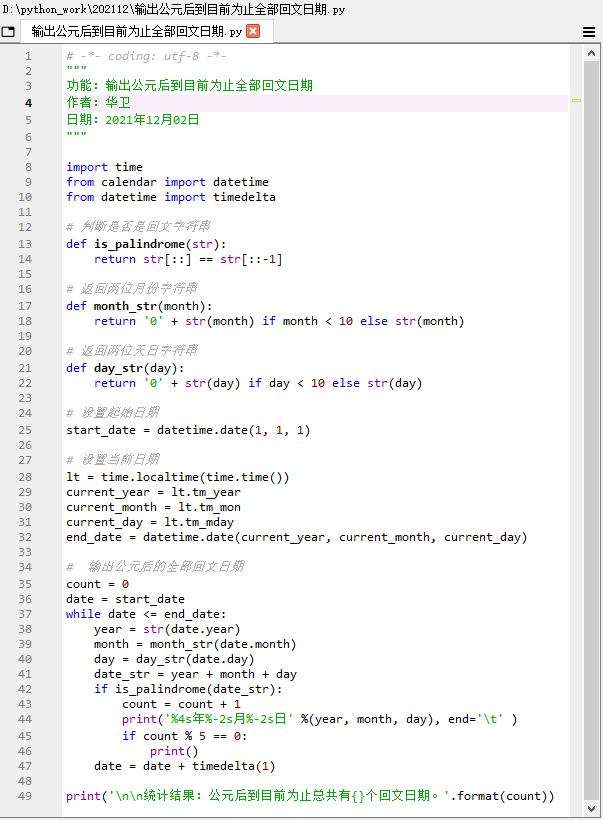
Task: Click line number 13 in gutter
Action: 25,244
